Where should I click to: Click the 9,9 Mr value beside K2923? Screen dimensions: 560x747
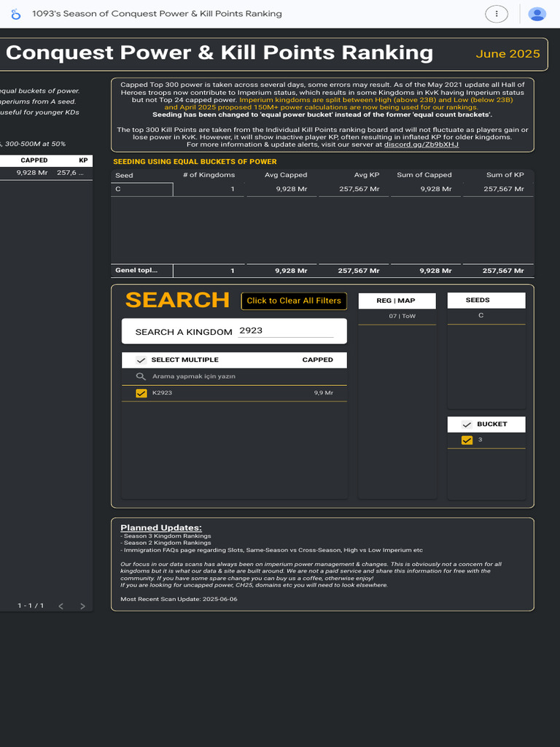pos(323,393)
